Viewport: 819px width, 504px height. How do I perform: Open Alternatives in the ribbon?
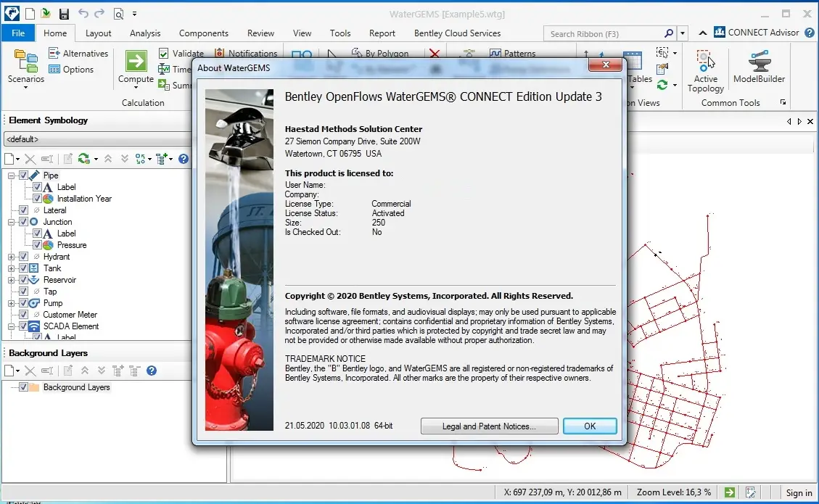point(78,53)
